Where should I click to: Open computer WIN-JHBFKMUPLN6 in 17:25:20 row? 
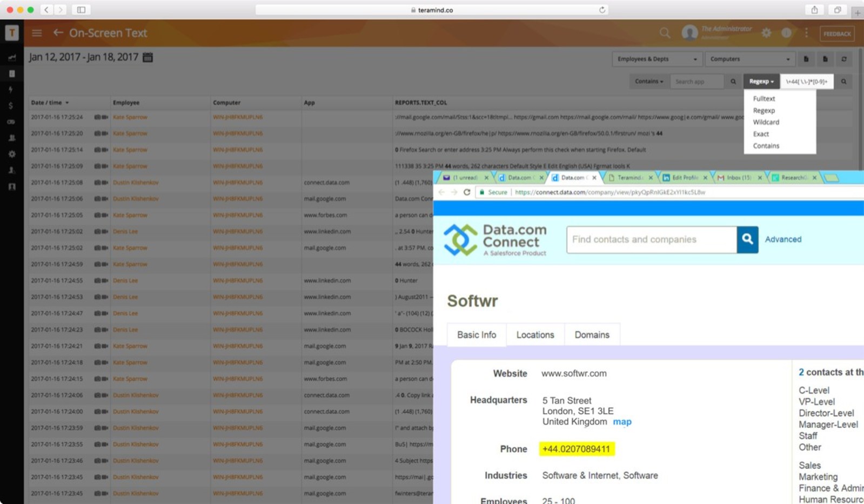pos(238,133)
